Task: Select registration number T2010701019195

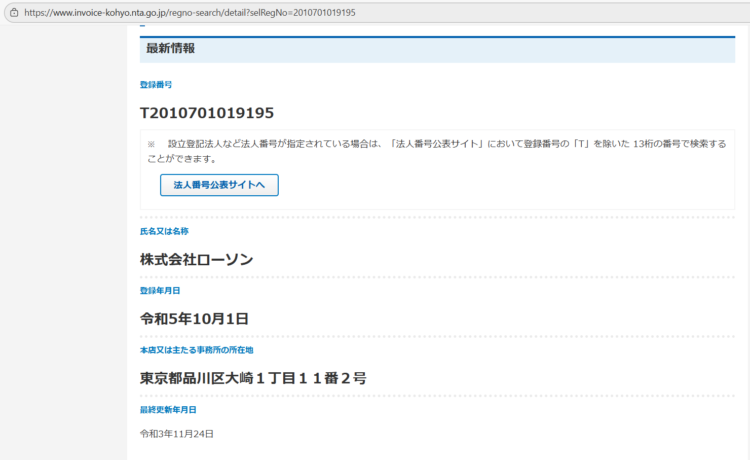Action: pyautogui.click(x=207, y=113)
